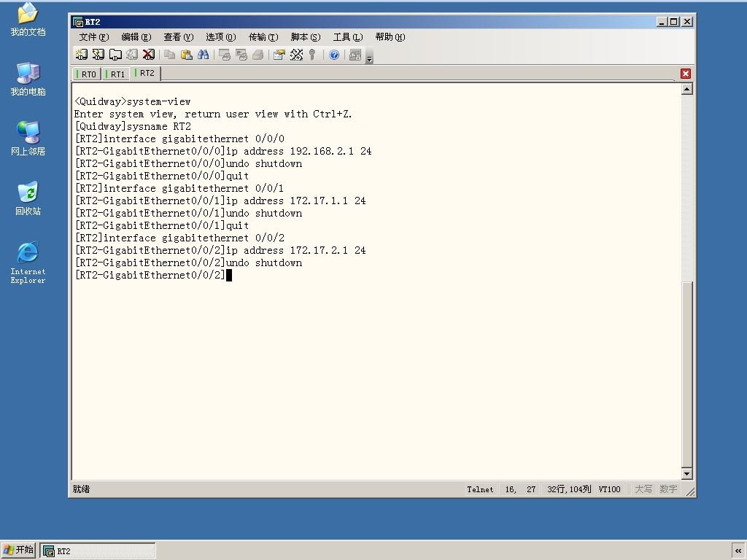Click the Internet Explorer desktop icon
The width and height of the screenshot is (747, 560).
[28, 262]
